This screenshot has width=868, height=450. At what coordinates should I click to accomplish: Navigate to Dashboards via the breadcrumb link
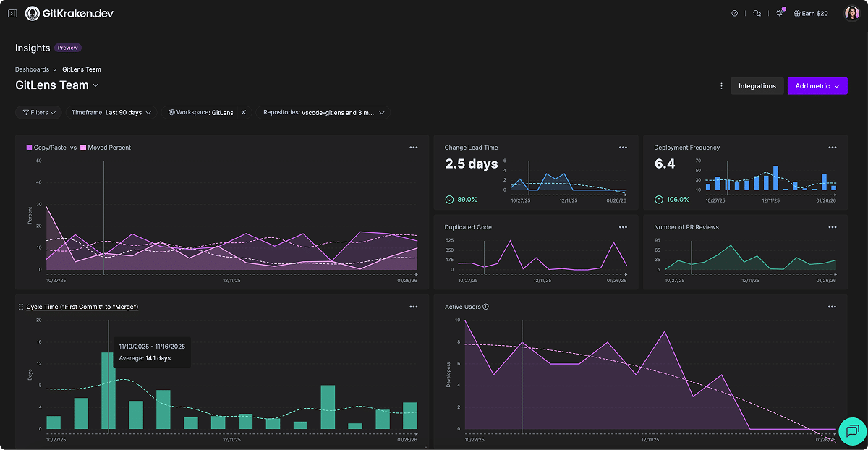(x=31, y=69)
